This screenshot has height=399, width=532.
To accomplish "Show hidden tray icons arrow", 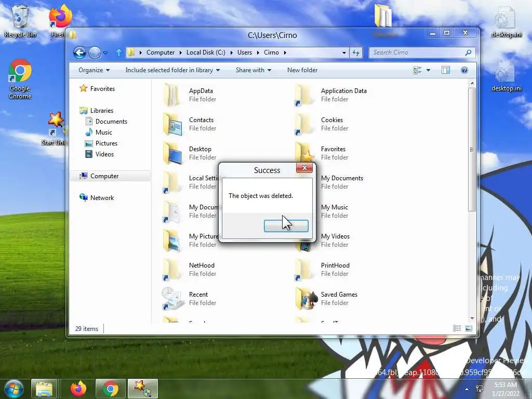I will click(x=467, y=389).
